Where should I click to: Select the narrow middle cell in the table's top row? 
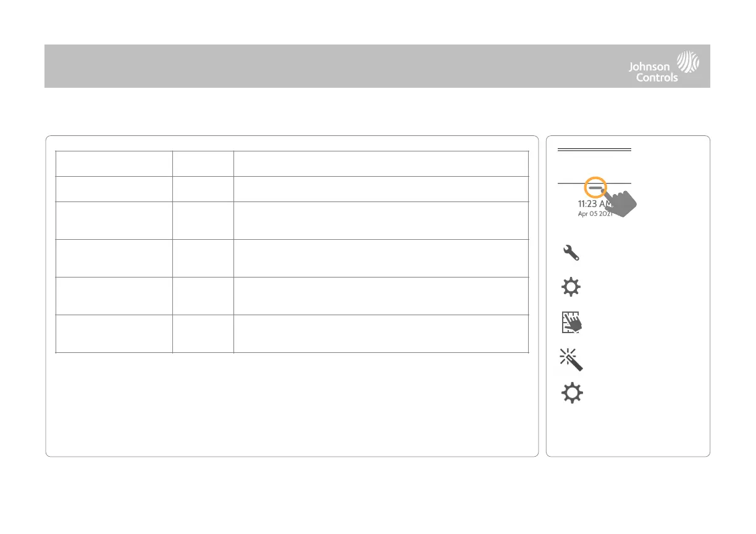[x=203, y=163]
